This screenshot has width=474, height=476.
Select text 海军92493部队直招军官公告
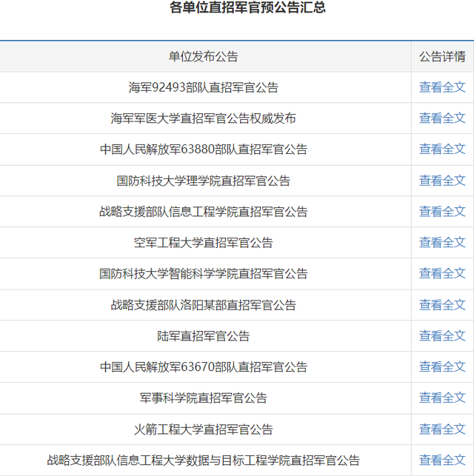(x=204, y=87)
